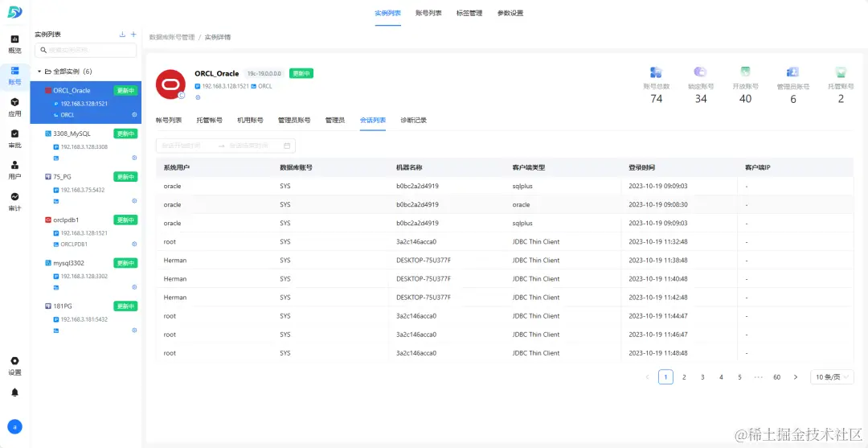Click the instance search input field
868x448 pixels.
point(85,50)
